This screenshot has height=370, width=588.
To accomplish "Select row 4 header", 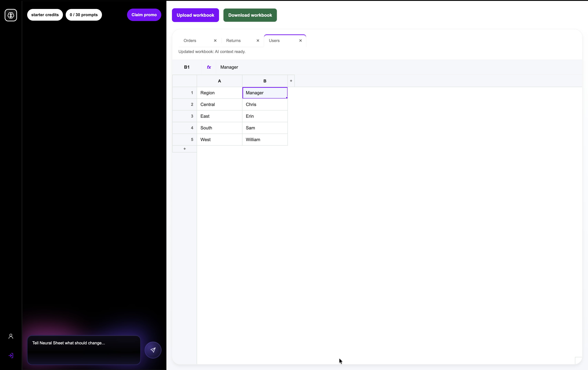I will [x=185, y=128].
